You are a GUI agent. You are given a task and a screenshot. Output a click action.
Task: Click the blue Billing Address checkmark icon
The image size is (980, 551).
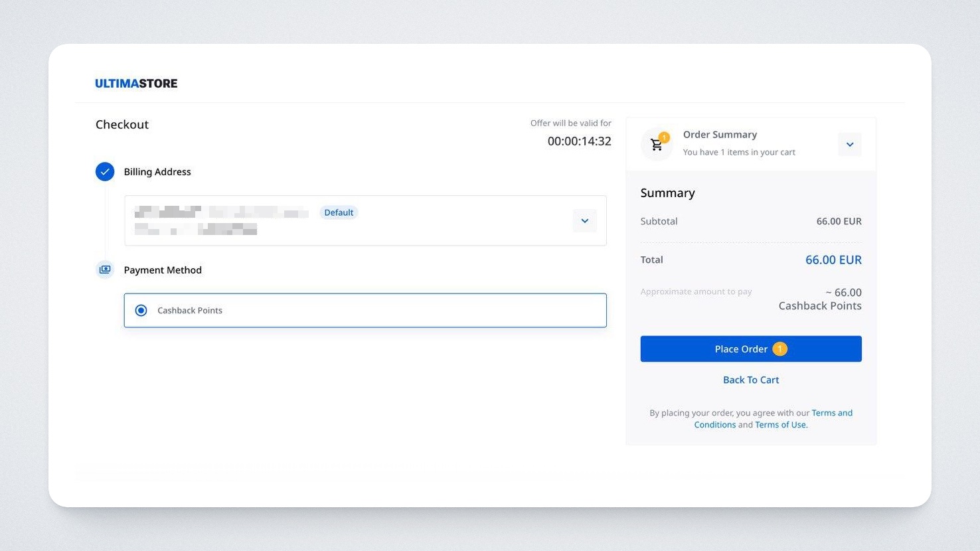point(105,172)
